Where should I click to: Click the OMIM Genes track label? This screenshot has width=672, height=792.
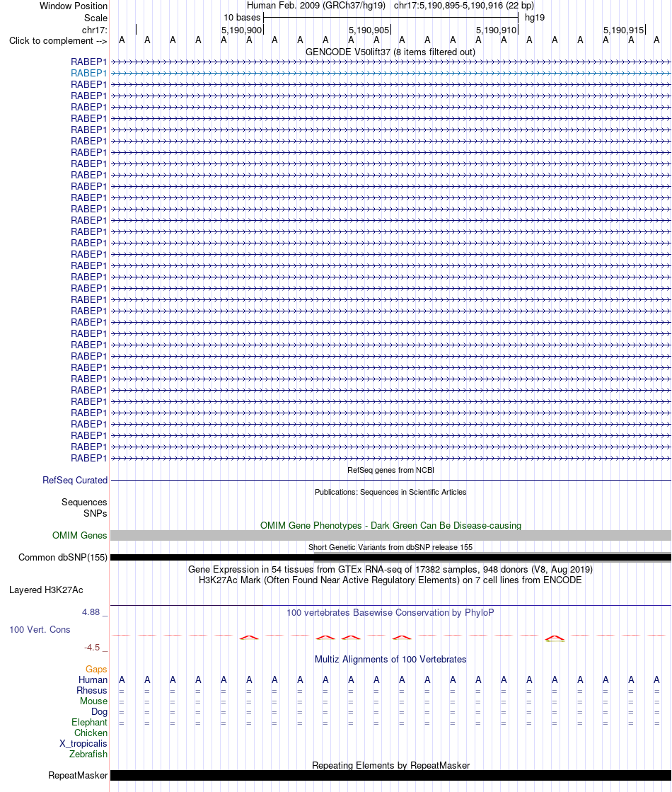[x=80, y=535]
